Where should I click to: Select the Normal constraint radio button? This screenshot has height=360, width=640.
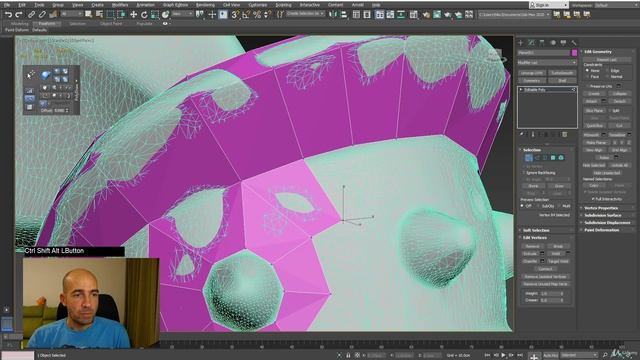click(608, 76)
